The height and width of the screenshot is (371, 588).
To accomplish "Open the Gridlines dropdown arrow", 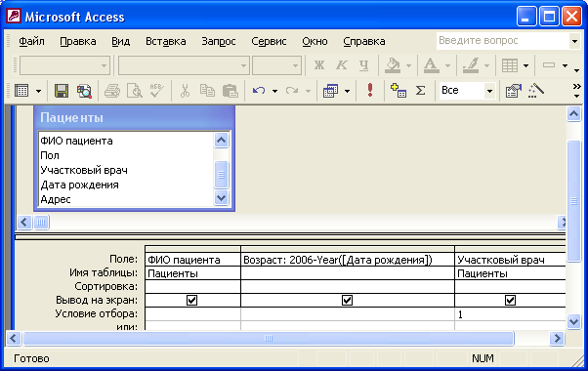I will click(526, 65).
